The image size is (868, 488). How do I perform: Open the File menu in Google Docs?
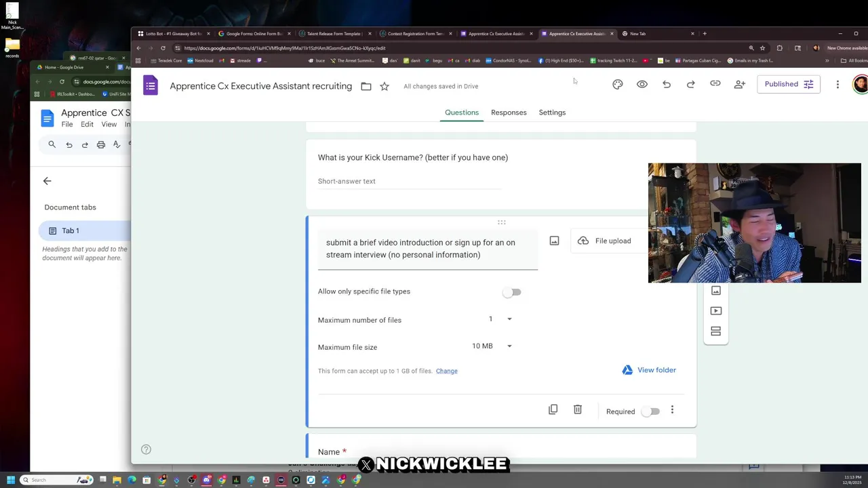click(x=67, y=125)
